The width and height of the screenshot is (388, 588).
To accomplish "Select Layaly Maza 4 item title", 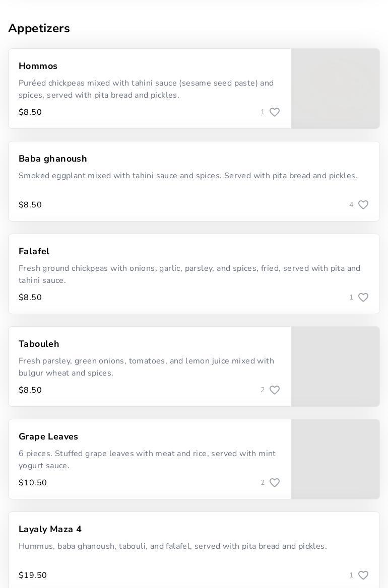I will pyautogui.click(x=50, y=529).
